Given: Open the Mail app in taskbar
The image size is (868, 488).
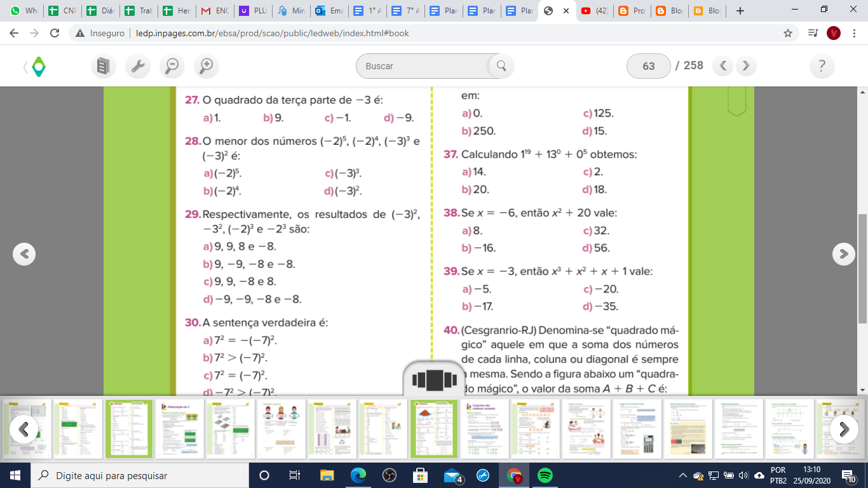Looking at the screenshot, I should [x=452, y=475].
